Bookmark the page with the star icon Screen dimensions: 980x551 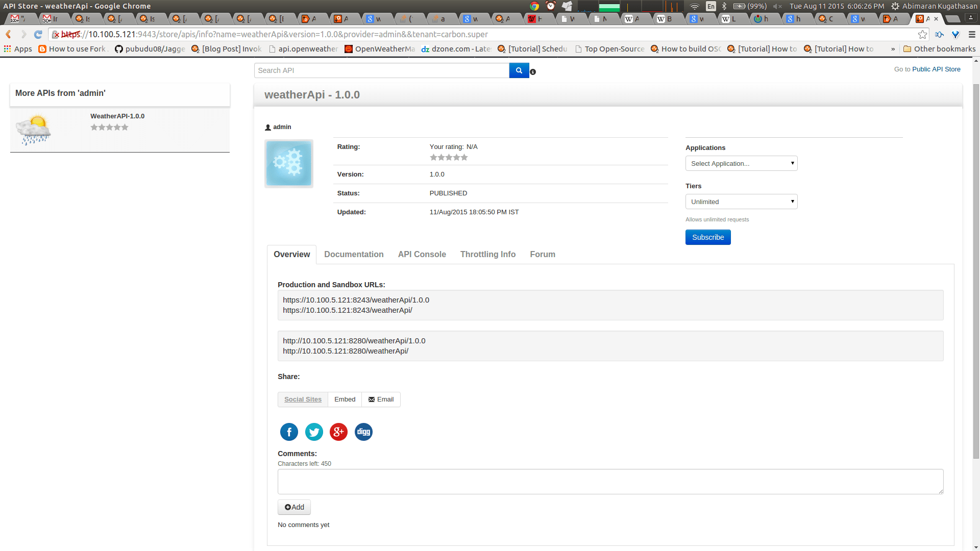(x=922, y=34)
